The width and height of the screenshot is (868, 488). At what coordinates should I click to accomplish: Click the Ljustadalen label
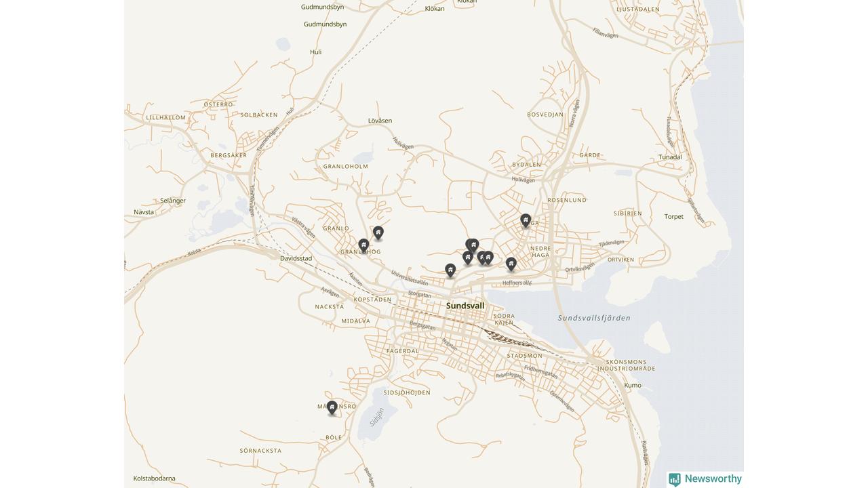click(x=638, y=9)
